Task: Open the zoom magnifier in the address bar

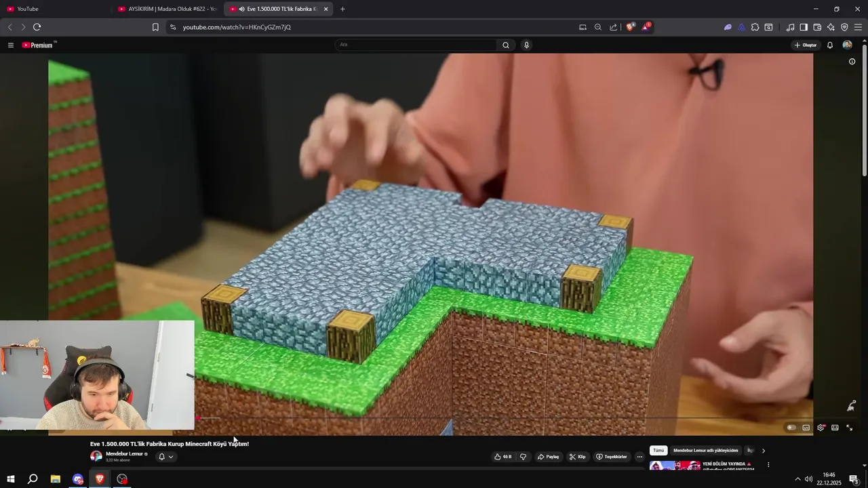Action: (x=598, y=27)
